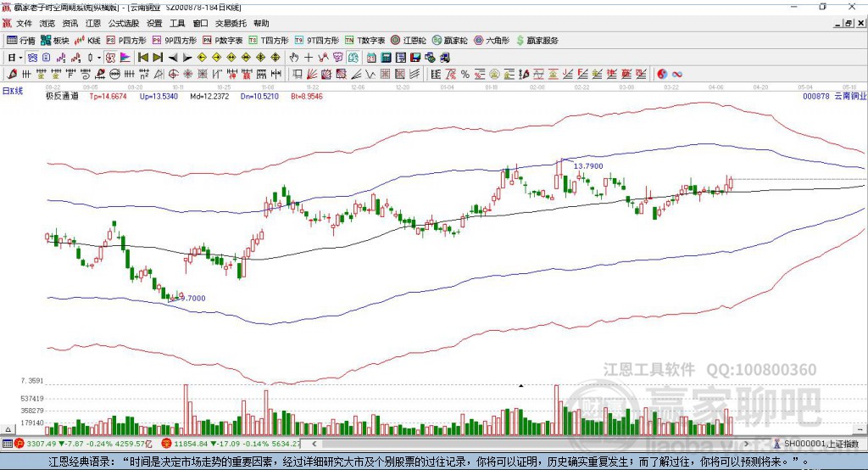Jump to last bar icon

pyautogui.click(x=158, y=58)
